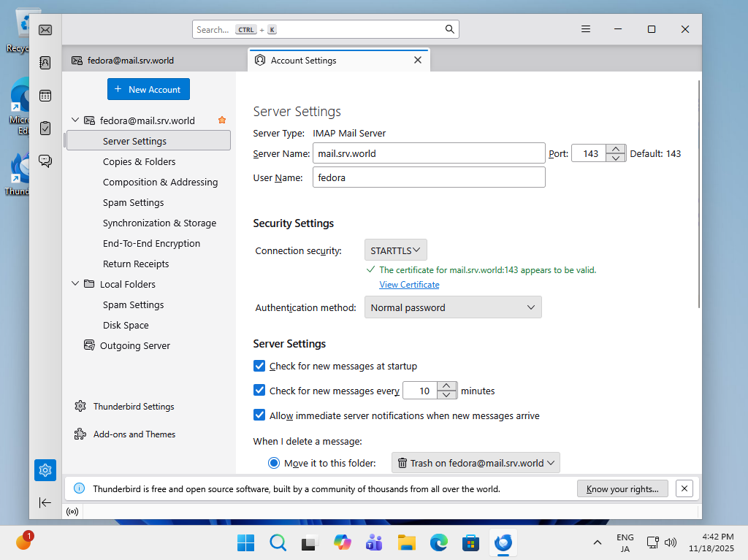Open the application hamburger menu
The height and width of the screenshot is (560, 748).
tap(585, 28)
